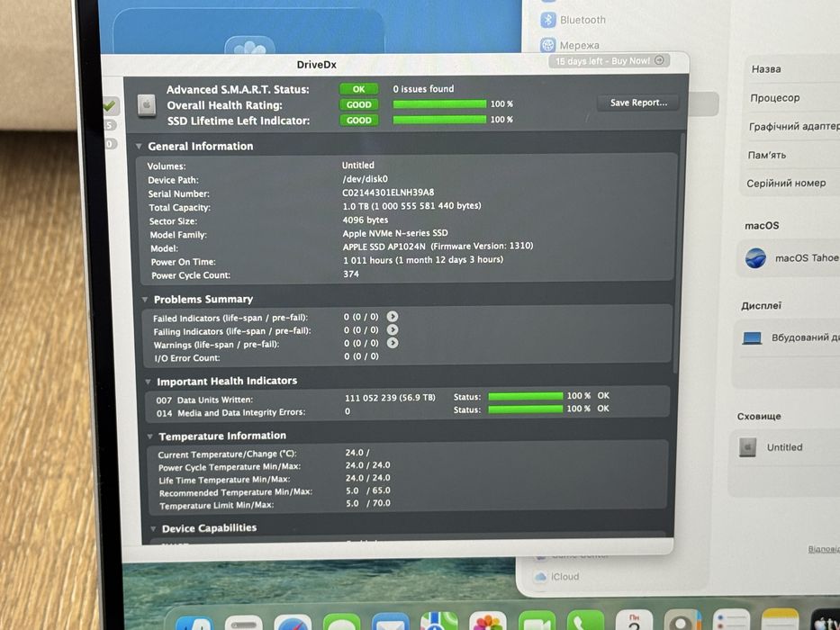Click Apple NVMe N-series SSD model family
This screenshot has width=840, height=630.
click(x=395, y=233)
